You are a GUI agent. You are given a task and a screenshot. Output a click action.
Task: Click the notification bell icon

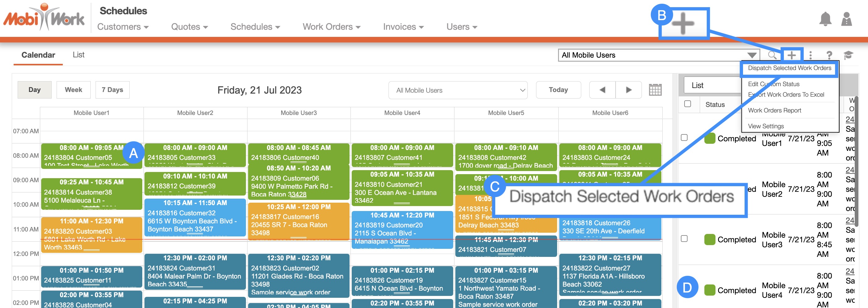pos(825,19)
